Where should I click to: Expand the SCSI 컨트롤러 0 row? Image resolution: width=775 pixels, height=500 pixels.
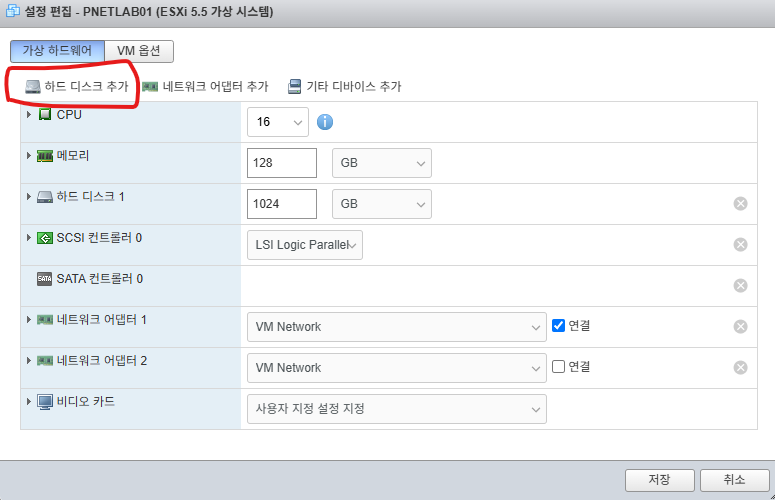[x=29, y=238]
